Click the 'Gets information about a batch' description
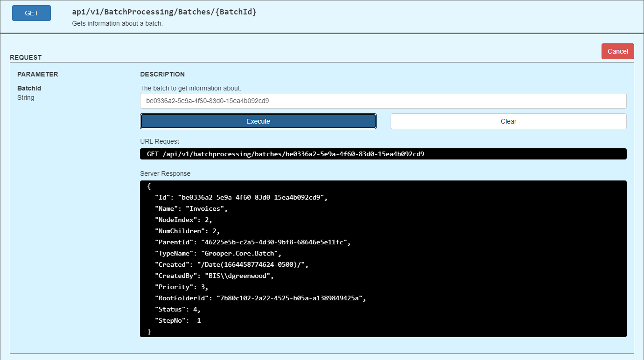The width and height of the screenshot is (644, 360). tap(117, 23)
